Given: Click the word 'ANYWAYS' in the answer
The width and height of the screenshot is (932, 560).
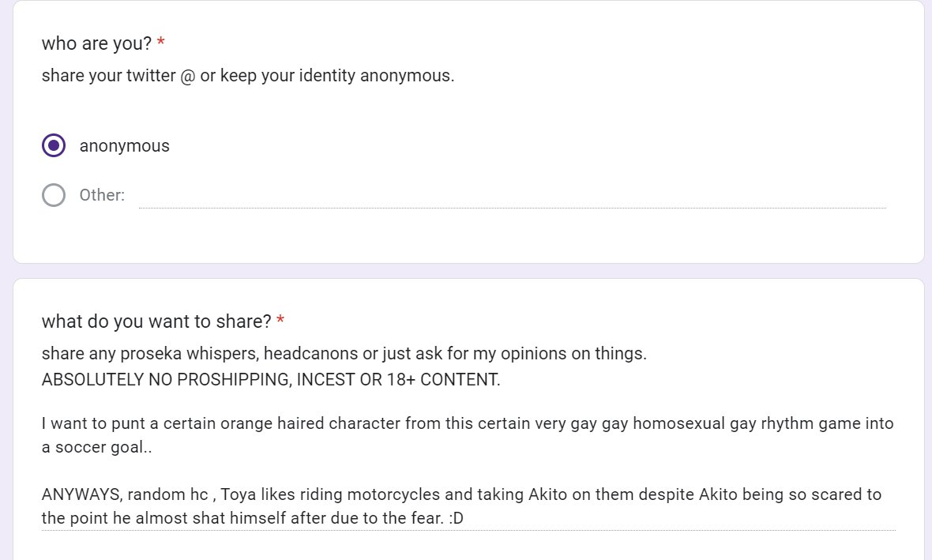Looking at the screenshot, I should [81, 494].
